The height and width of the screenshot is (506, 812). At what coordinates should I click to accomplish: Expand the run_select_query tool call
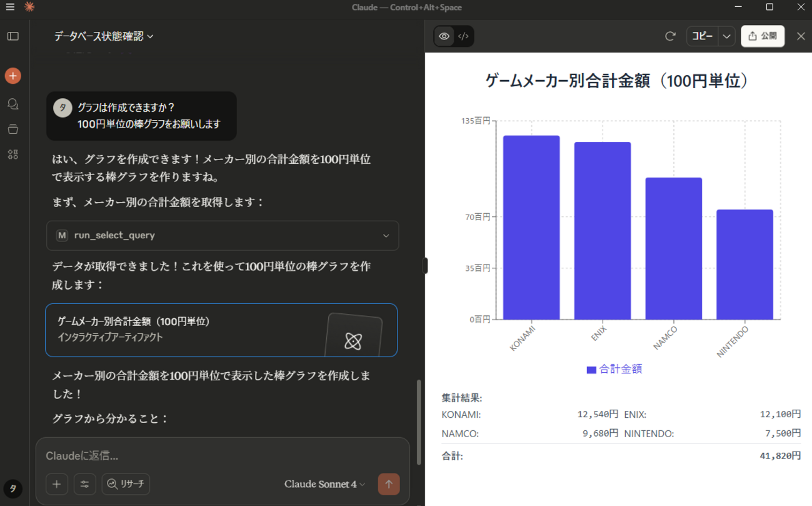click(x=223, y=236)
